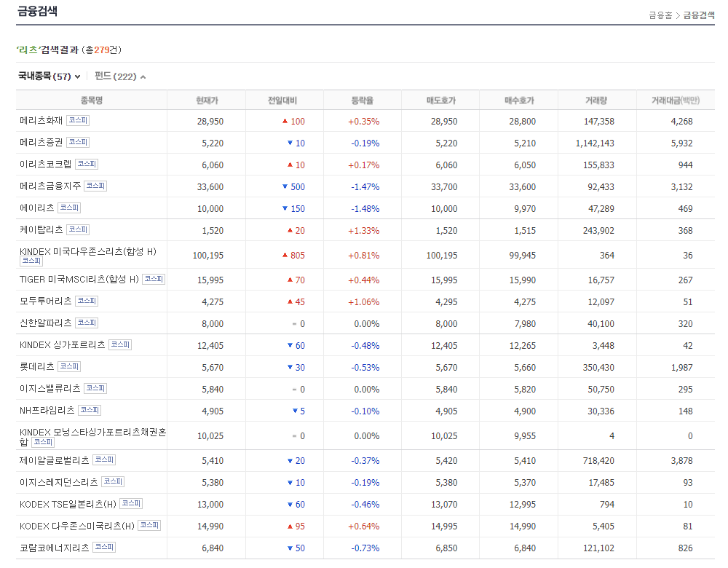Click 코스피 badge next to 메리츠금융지주
The width and height of the screenshot is (728, 568).
click(95, 186)
